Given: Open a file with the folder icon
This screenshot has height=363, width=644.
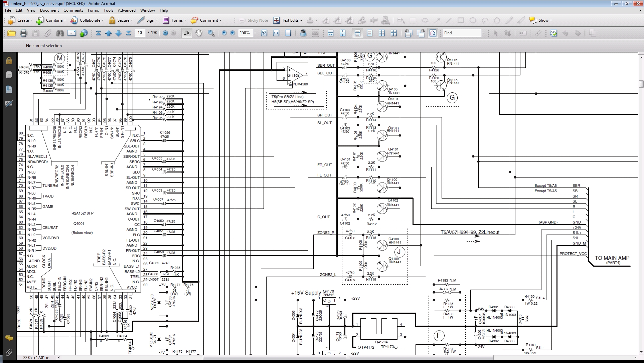Looking at the screenshot, I should pos(11,33).
